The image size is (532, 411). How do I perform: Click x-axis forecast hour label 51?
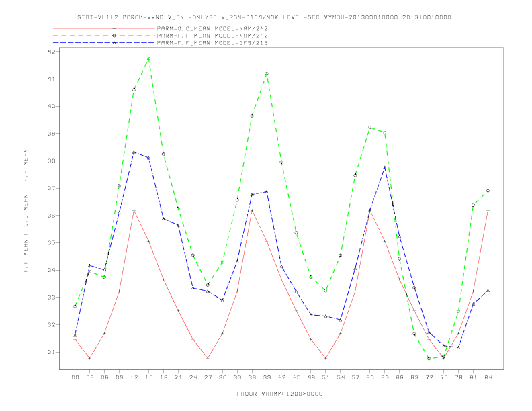326,377
